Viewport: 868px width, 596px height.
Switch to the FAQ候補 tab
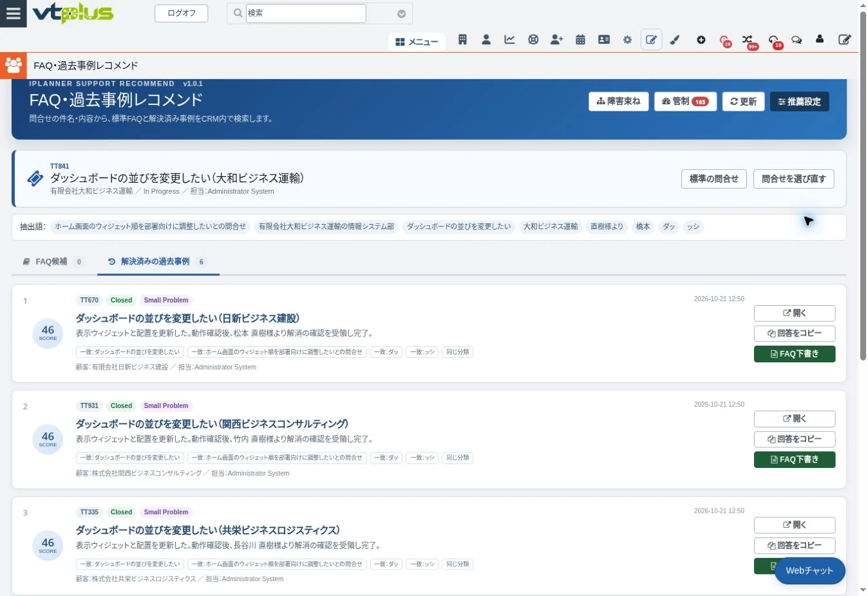(53, 262)
